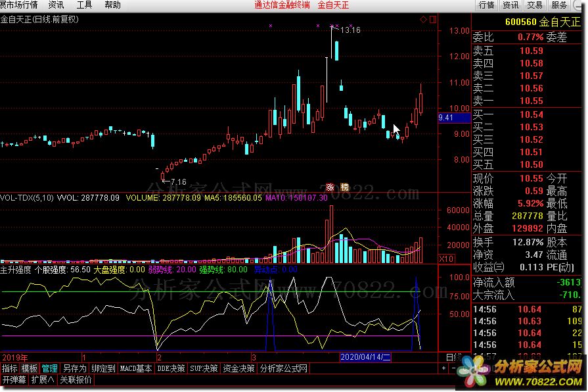The image size is (588, 392).
Task: Click the 9.41 price cursor label on axis
Action: point(454,118)
